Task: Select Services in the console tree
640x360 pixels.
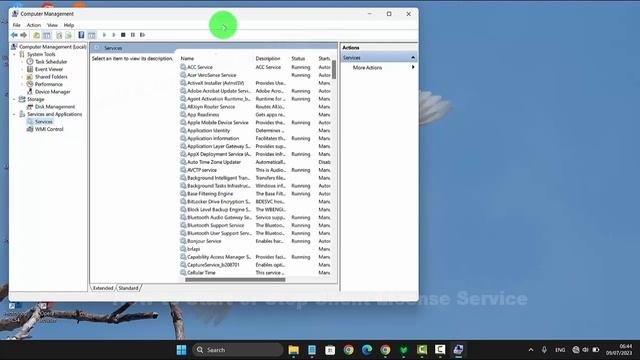Action: [x=44, y=122]
